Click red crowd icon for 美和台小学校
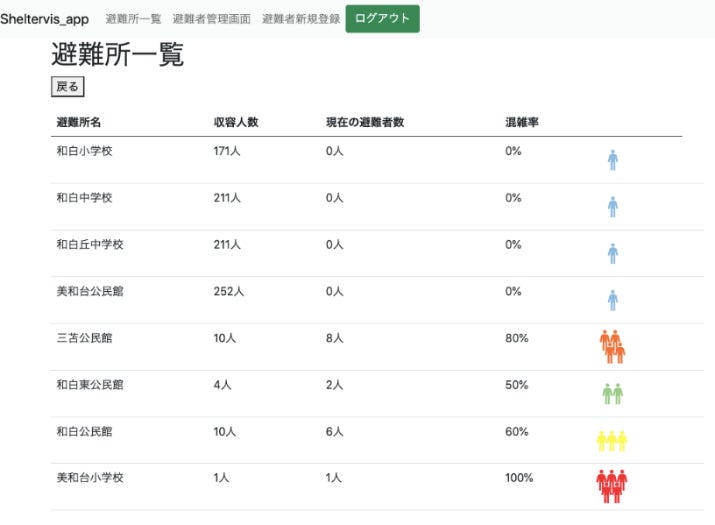 pos(611,485)
